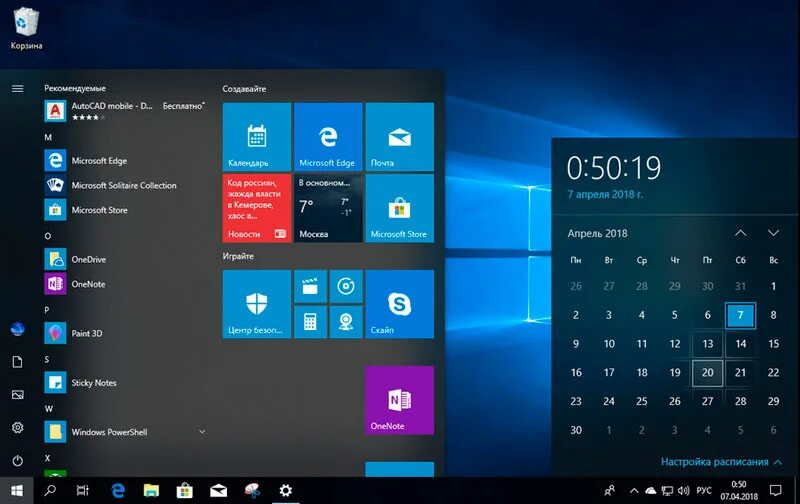Go to next month in calendar

click(773, 233)
